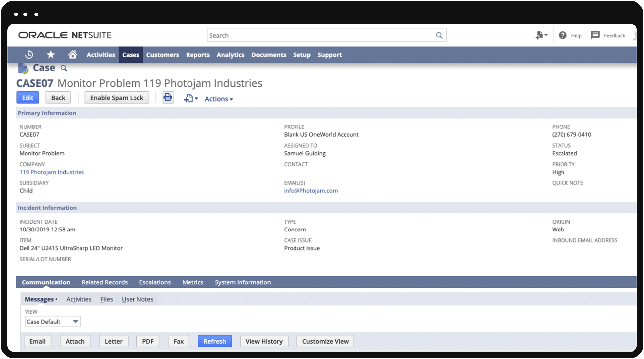The image size is (644, 359).
Task: Click the print icon for this case
Action: click(x=168, y=98)
